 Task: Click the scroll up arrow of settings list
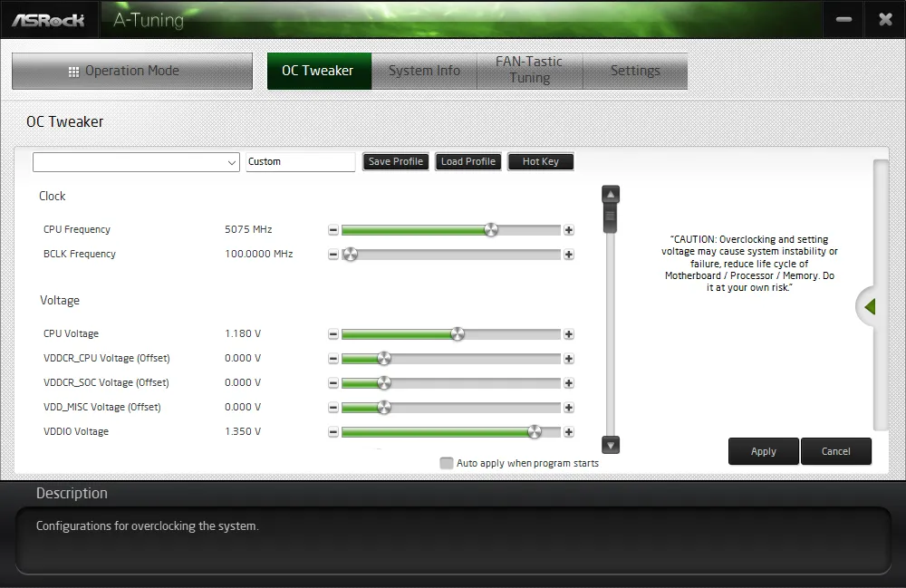coord(610,194)
